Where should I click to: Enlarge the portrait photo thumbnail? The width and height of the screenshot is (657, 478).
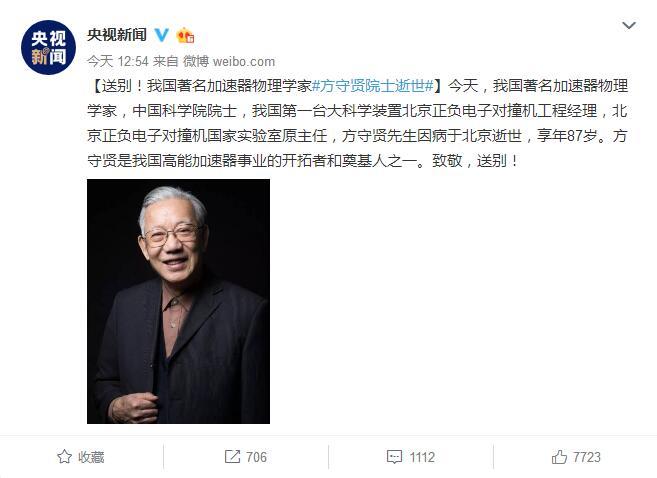click(178, 301)
